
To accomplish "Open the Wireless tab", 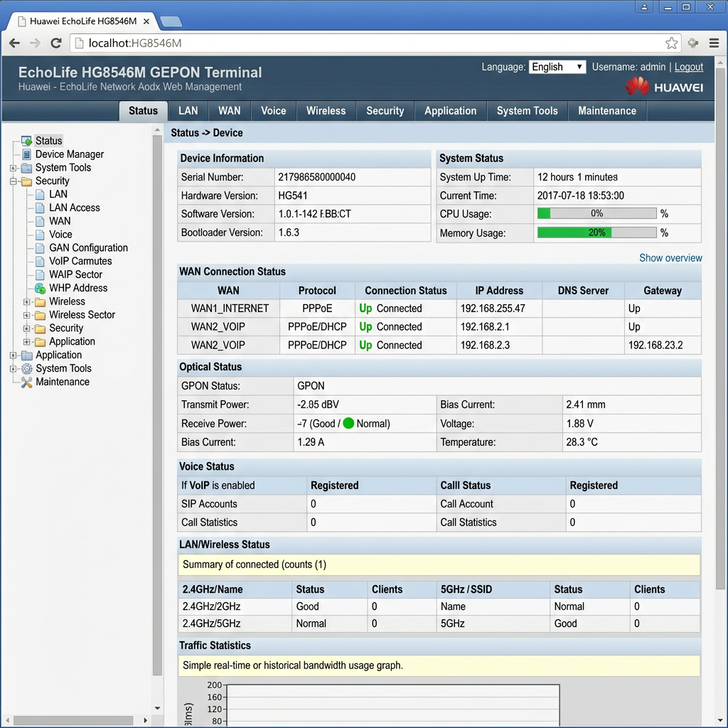I will (326, 111).
